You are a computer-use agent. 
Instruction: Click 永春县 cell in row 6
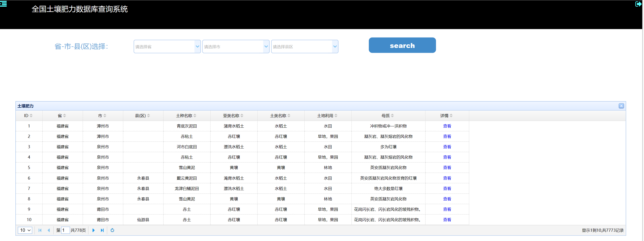(x=143, y=178)
